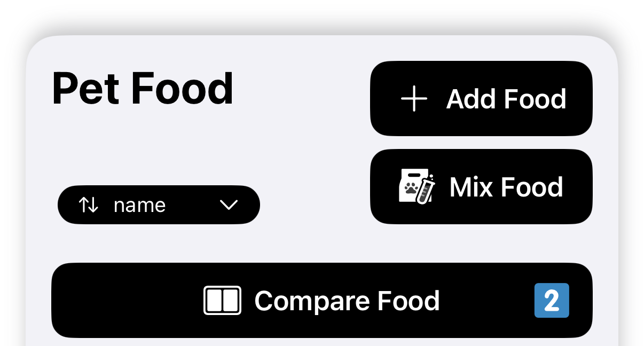The height and width of the screenshot is (346, 644).
Task: Click the Pet Food heading
Action: [x=143, y=90]
